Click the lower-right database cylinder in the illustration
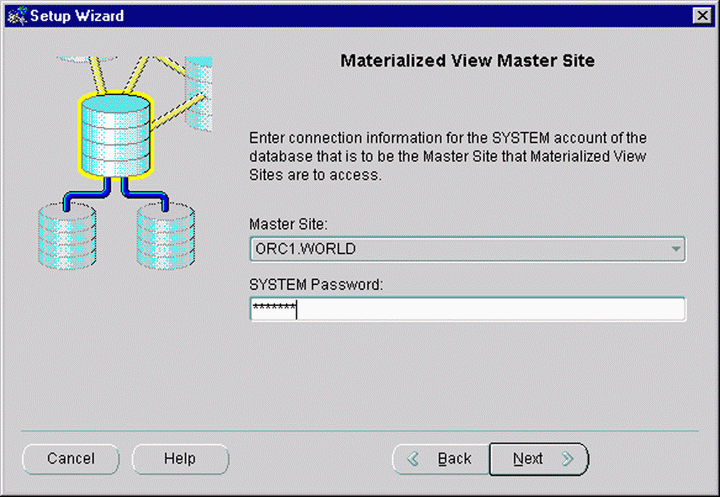 pos(167,232)
